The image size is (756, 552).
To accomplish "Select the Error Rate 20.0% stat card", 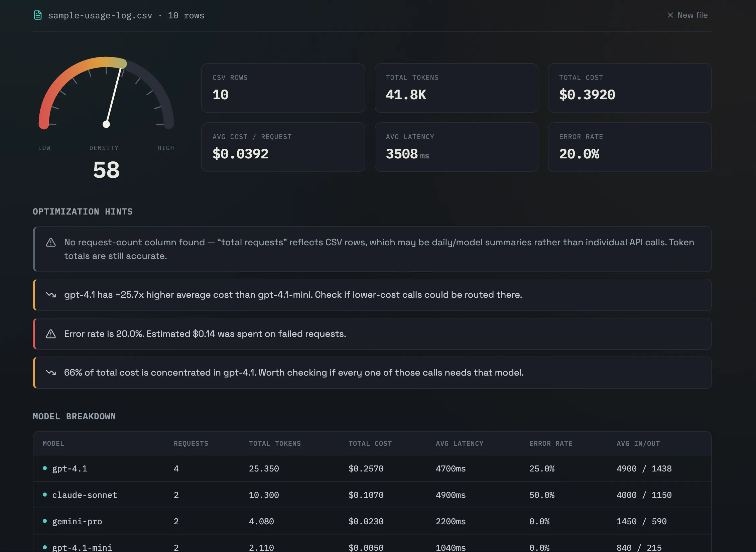I will tap(630, 147).
